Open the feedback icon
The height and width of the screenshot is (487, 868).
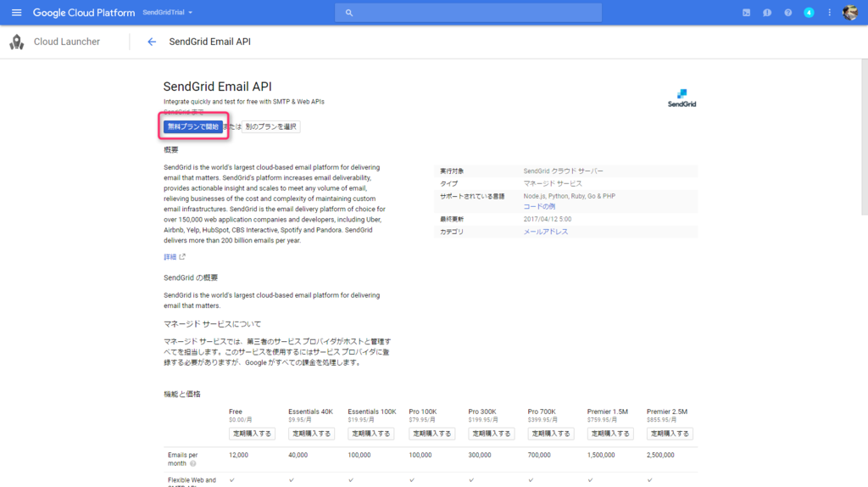pyautogui.click(x=766, y=12)
